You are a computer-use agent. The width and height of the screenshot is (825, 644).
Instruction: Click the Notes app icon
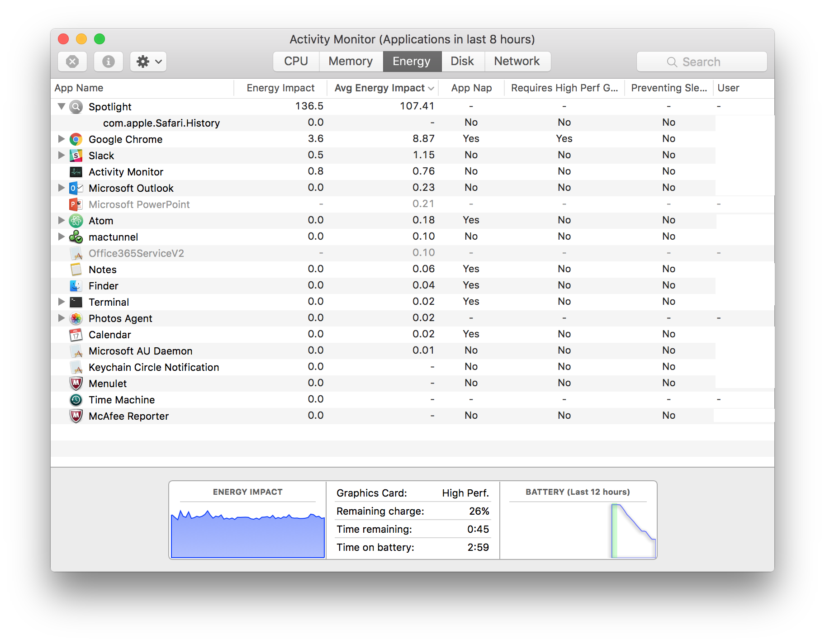(76, 270)
